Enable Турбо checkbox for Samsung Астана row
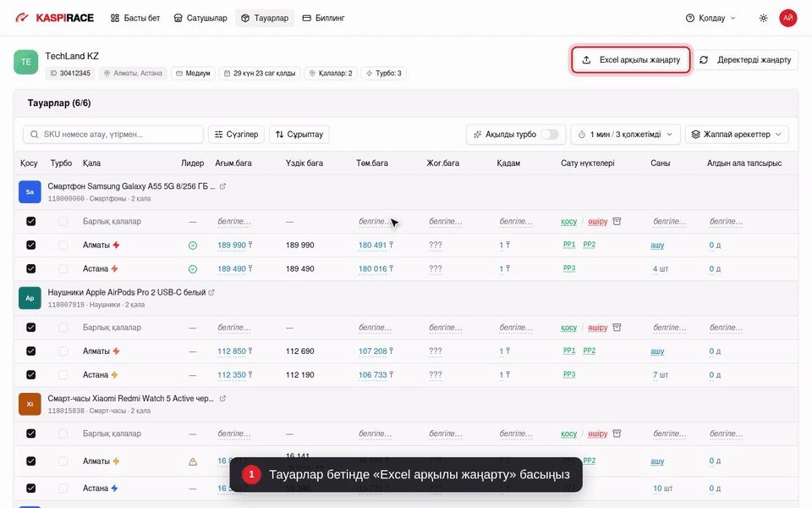Image resolution: width=812 pixels, height=508 pixels. click(x=63, y=269)
